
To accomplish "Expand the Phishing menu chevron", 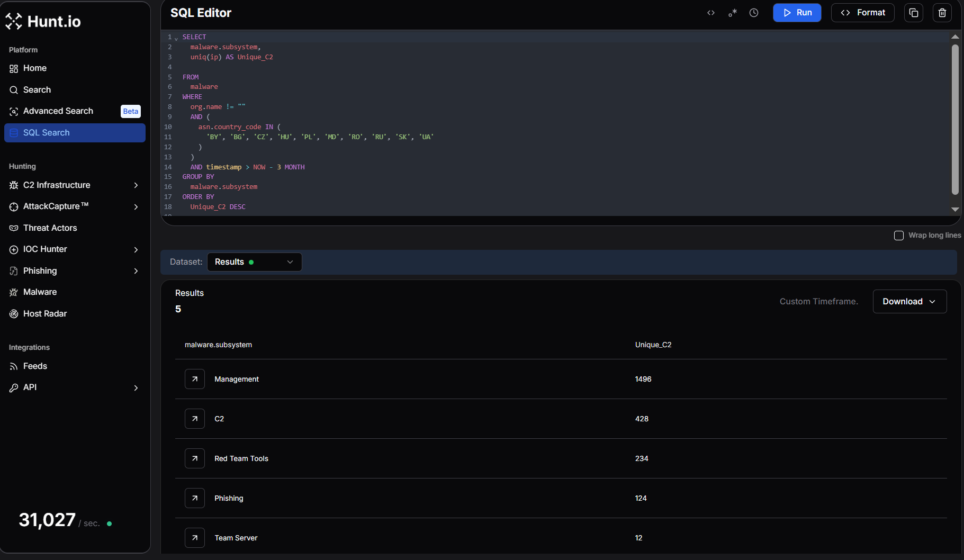I will click(x=136, y=271).
